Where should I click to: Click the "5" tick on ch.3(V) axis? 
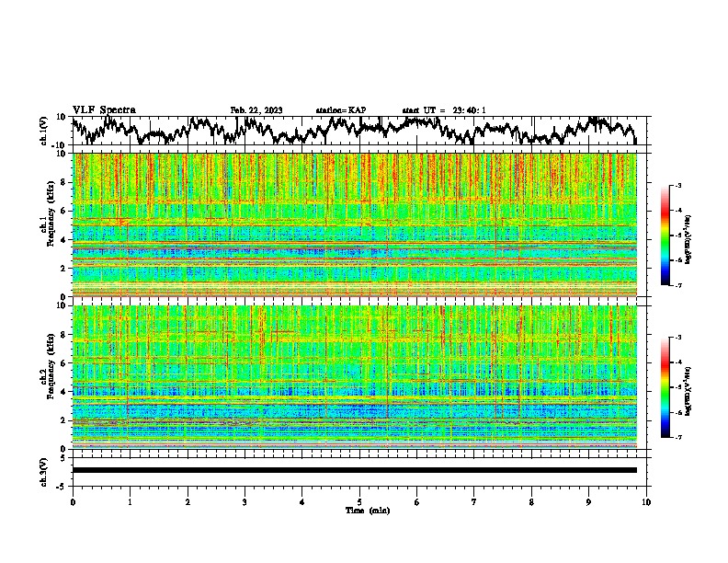coord(64,458)
